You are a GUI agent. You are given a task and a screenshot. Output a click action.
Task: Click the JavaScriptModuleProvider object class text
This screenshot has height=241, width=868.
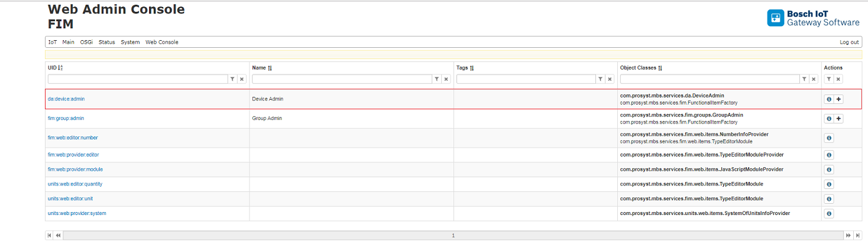pyautogui.click(x=702, y=170)
